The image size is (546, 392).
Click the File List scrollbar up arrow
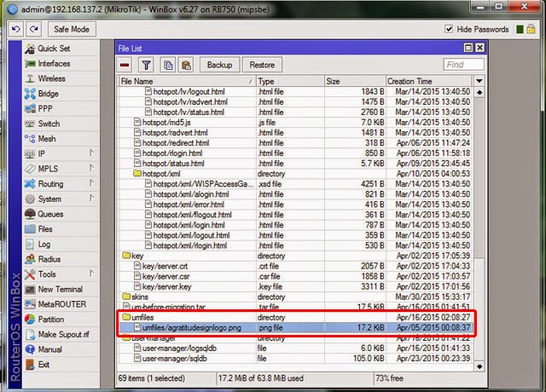[x=479, y=92]
